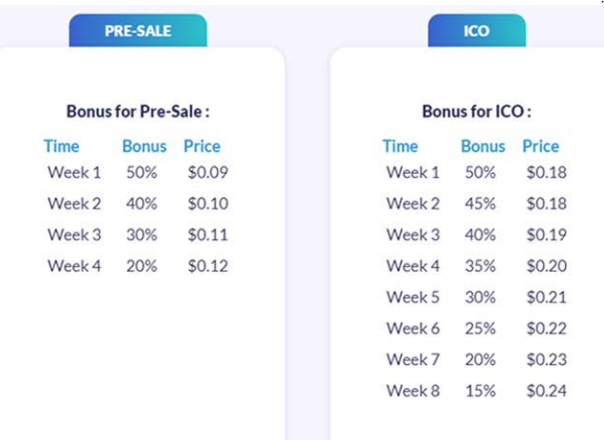Select the "Bonus for ICO :" heading
Screen dimensions: 604x440
pos(476,111)
